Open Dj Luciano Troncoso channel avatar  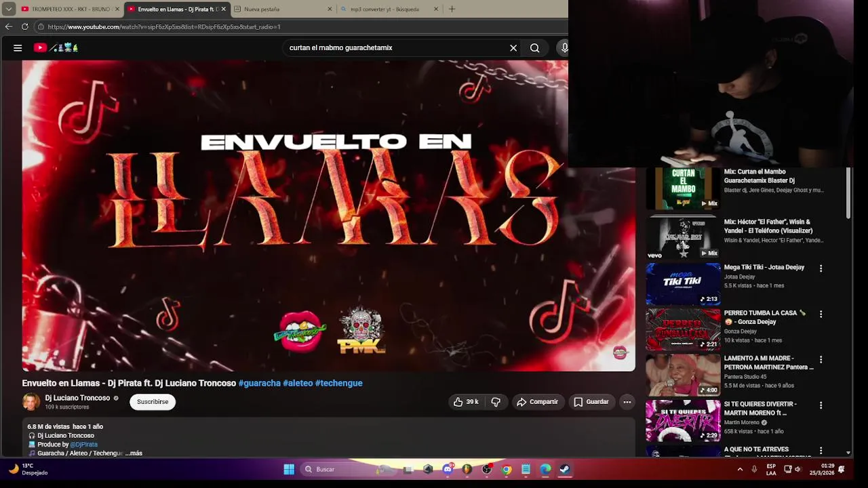31,402
